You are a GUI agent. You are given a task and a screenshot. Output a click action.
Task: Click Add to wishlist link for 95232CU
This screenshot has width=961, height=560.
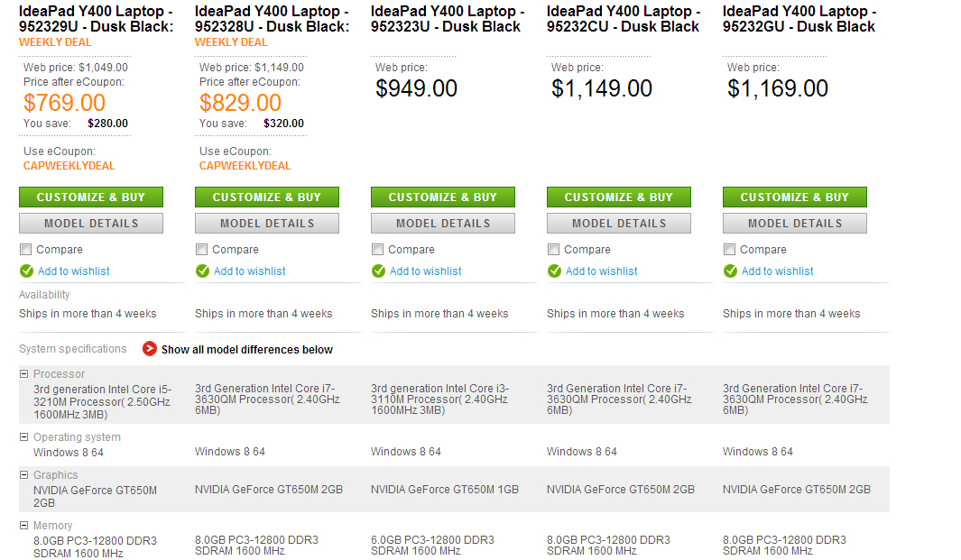click(601, 271)
